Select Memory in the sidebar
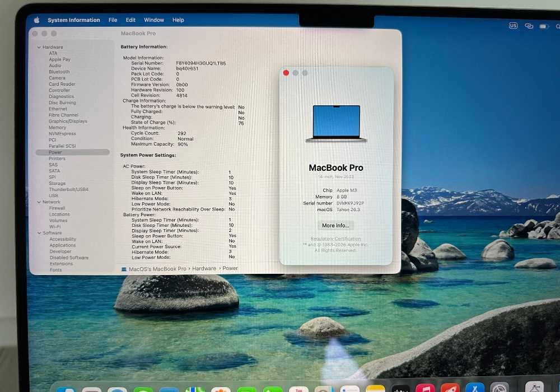The image size is (560, 392). coord(58,128)
